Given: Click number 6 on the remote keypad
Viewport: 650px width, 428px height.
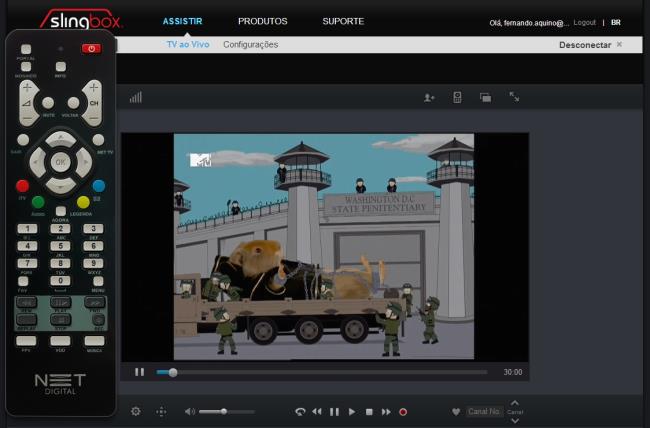Looking at the screenshot, I should click(93, 246).
